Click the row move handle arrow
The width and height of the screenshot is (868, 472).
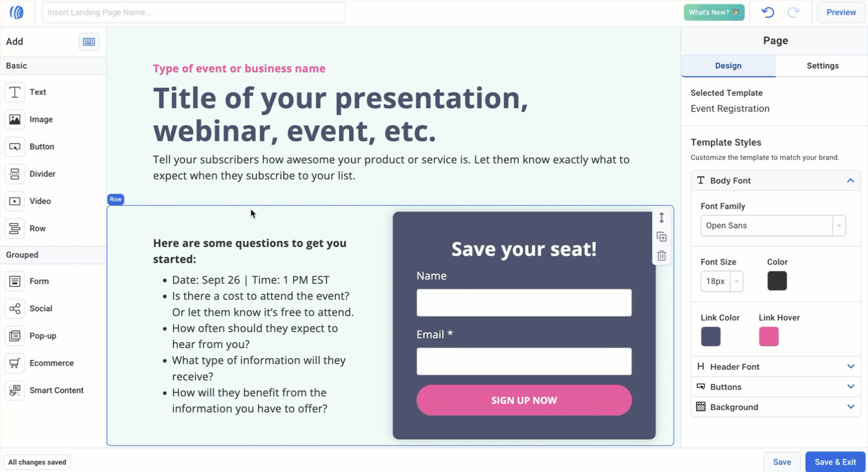point(662,218)
